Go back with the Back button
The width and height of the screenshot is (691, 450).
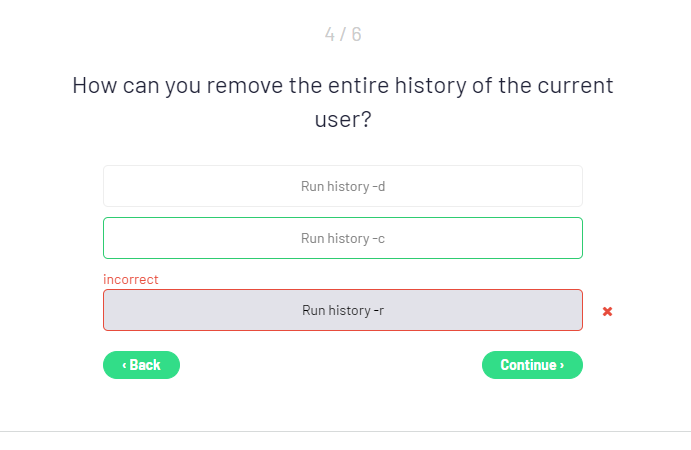[x=141, y=365]
